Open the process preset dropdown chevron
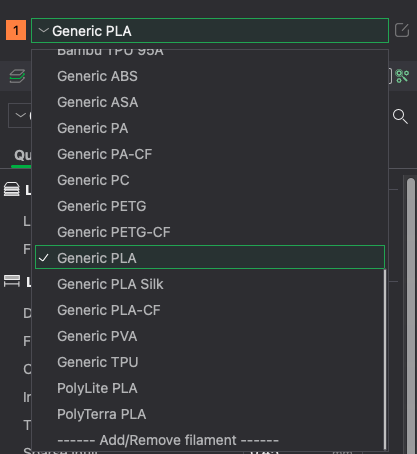 pyautogui.click(x=20, y=115)
